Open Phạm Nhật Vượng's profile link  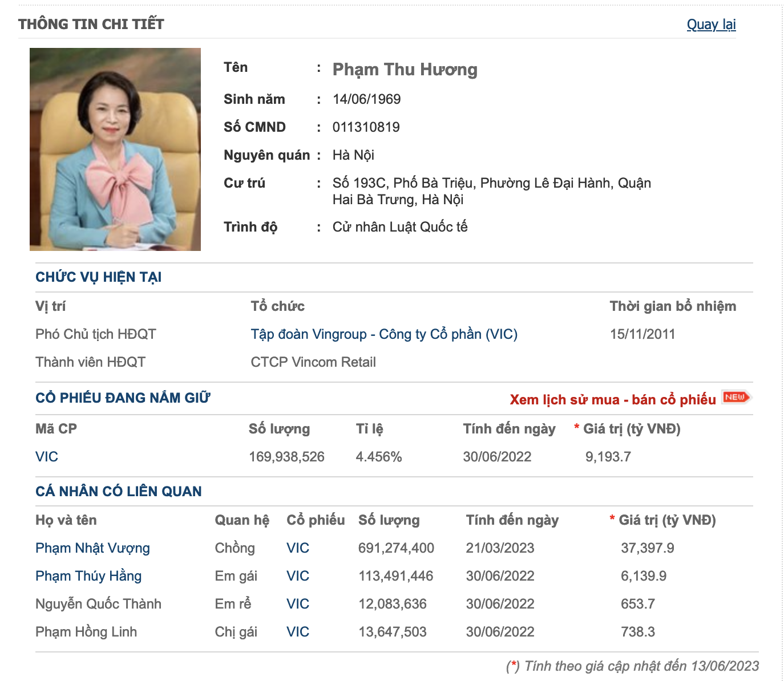pos(92,548)
